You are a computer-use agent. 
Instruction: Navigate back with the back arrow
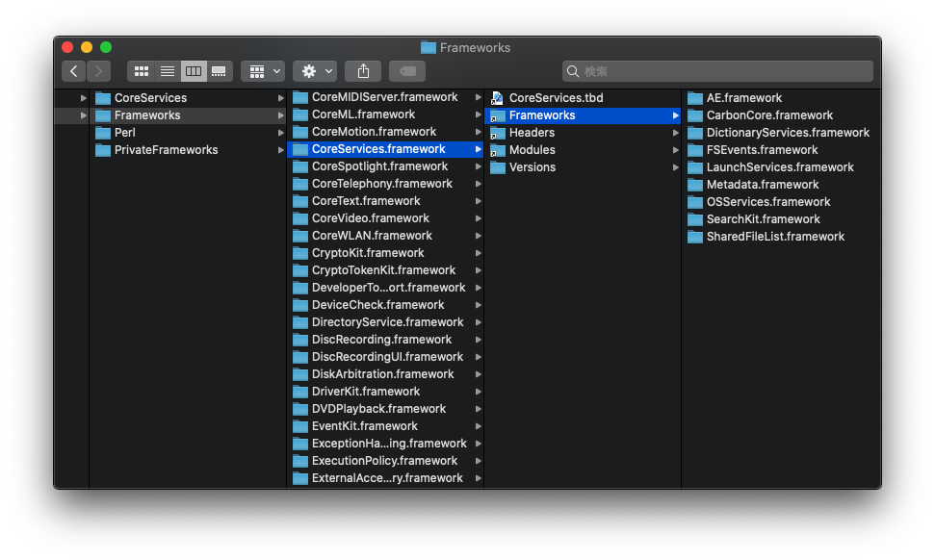(73, 70)
